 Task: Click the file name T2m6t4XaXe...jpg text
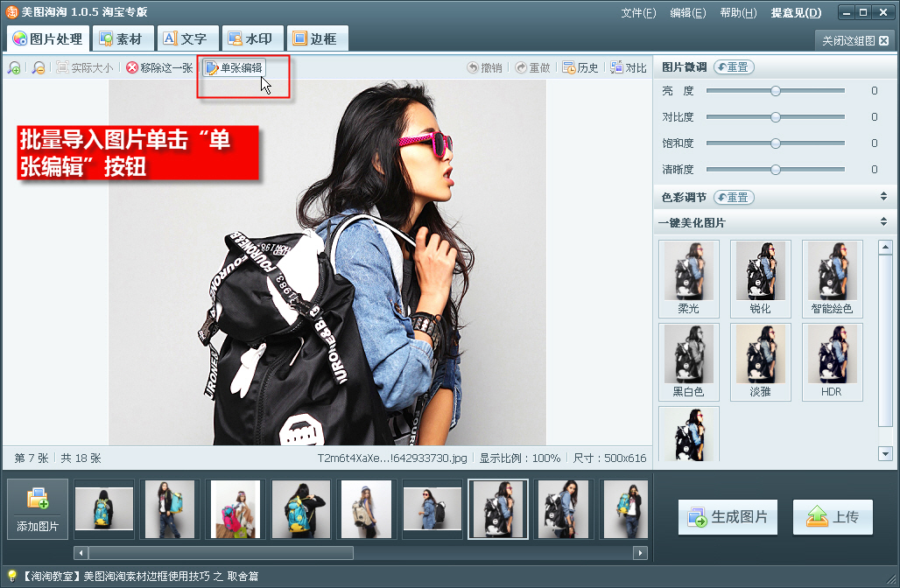click(392, 458)
